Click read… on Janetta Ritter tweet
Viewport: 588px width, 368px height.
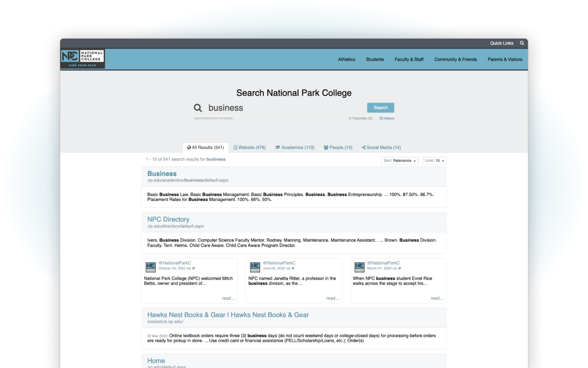[x=333, y=298]
